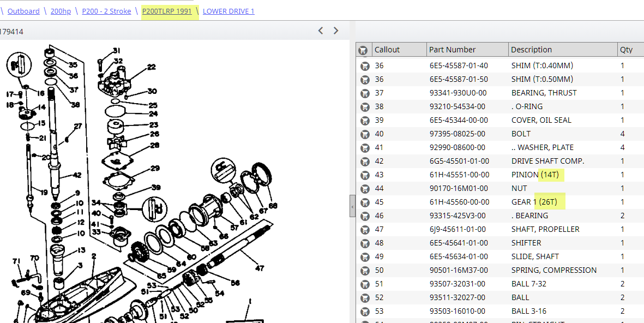Add callout 46 BEARING to cart

click(365, 216)
